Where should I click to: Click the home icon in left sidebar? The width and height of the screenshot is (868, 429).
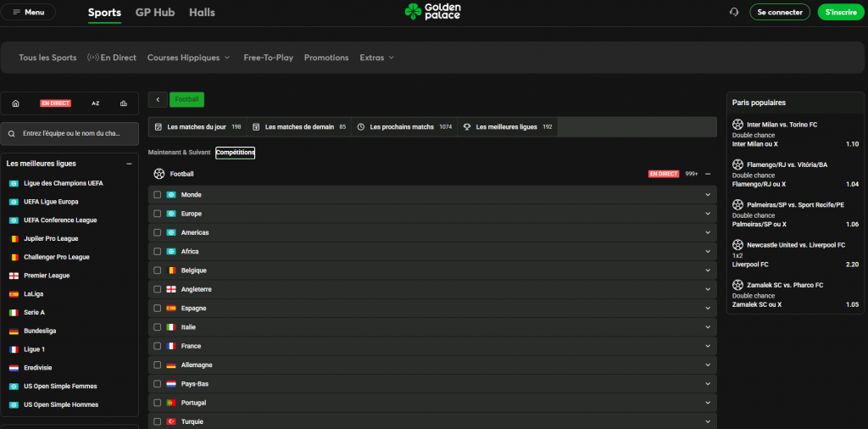click(15, 103)
